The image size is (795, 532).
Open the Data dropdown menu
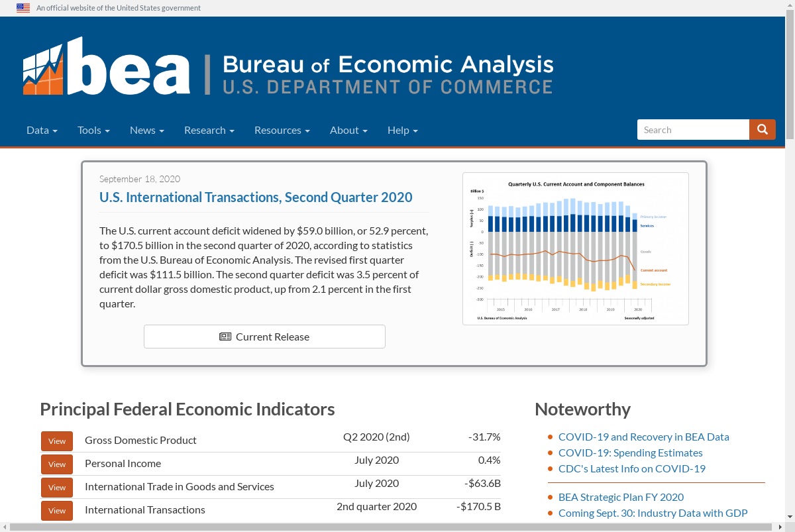pos(42,130)
